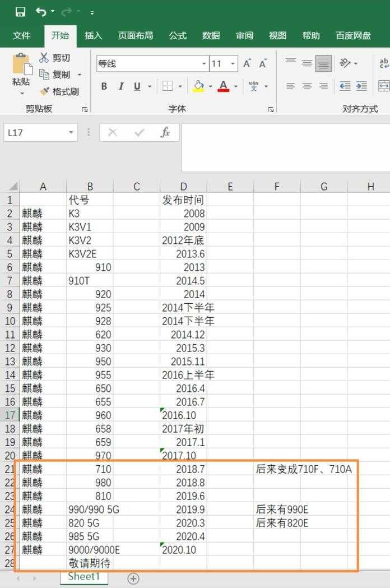Image resolution: width=390 pixels, height=588 pixels.
Task: Click the 复制 copy button
Action: pyautogui.click(x=55, y=75)
